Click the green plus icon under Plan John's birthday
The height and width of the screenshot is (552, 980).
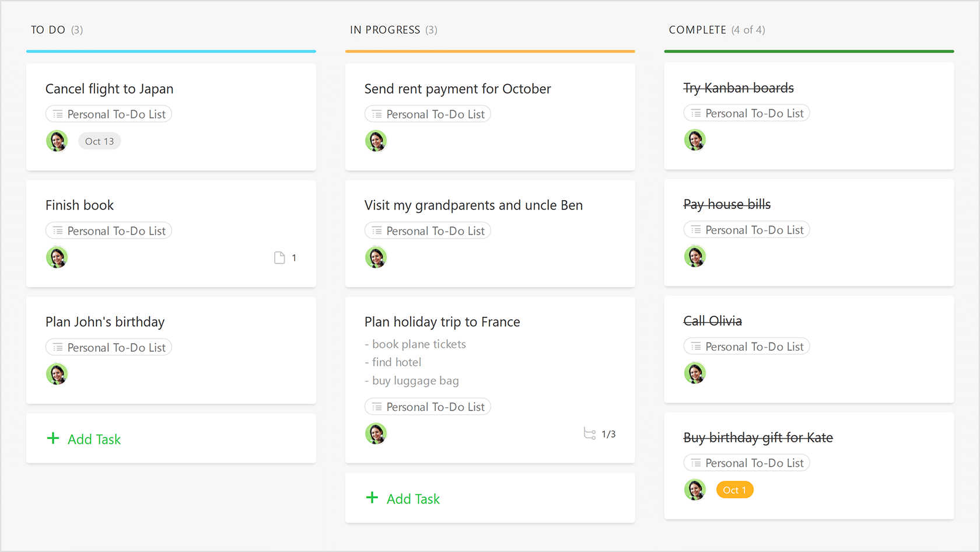[x=53, y=439]
